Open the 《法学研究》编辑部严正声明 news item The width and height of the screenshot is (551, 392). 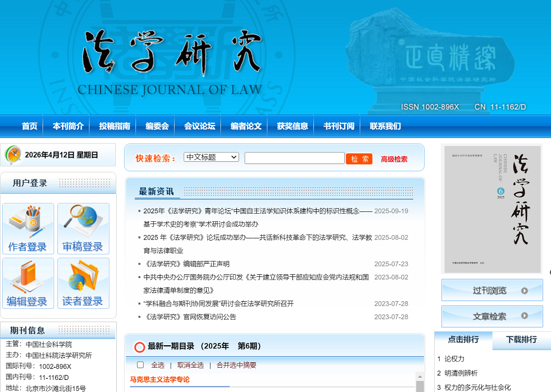pos(186,264)
